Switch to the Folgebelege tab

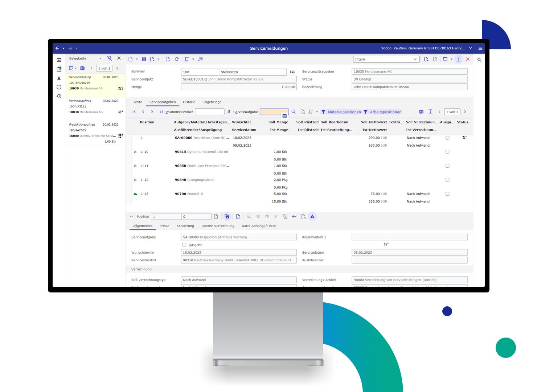(x=212, y=102)
